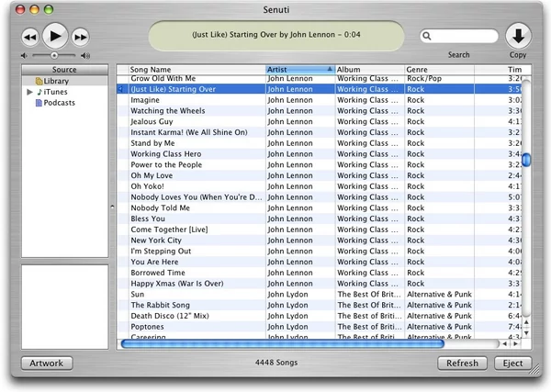Click the speaker icon on playing row

[120, 89]
